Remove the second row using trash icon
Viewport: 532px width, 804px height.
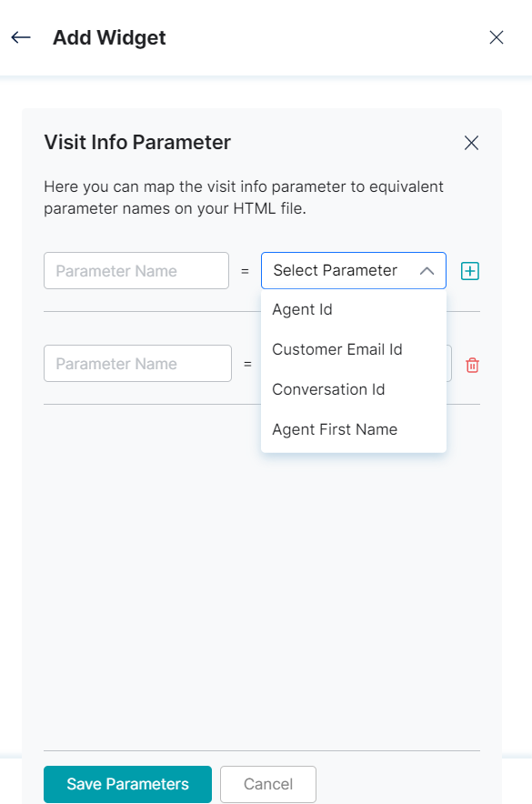[x=470, y=363]
